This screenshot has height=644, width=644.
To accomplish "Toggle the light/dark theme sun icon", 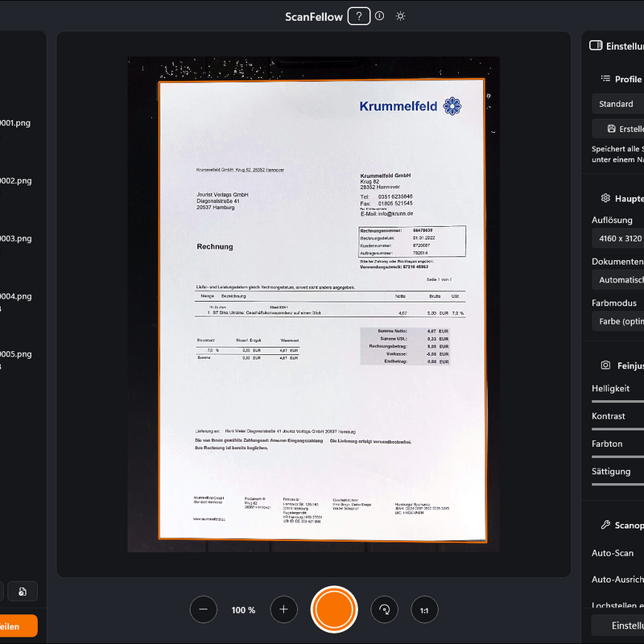I will coord(400,16).
